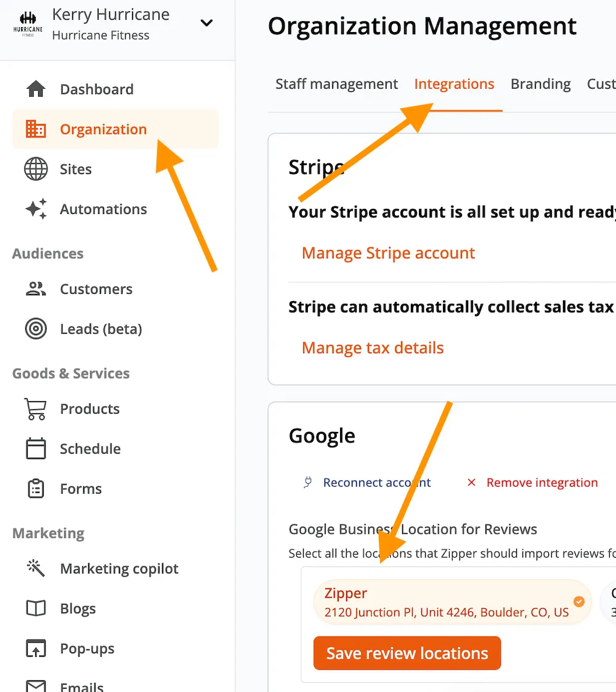Click the Customers people icon
Screen dimensions: 616x692
click(x=36, y=288)
